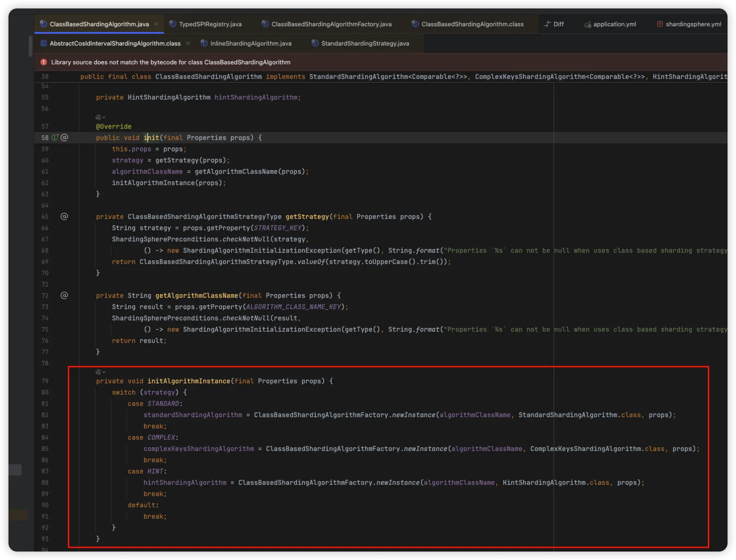
Task: Expand the inlay chevron above initAlgorithmInstance method
Action: tap(104, 372)
